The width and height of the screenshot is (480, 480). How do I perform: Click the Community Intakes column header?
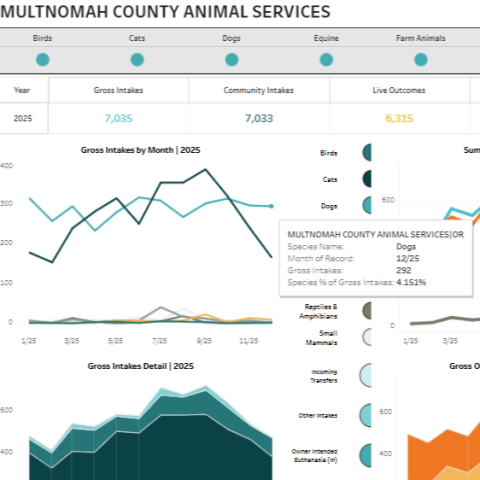tap(259, 90)
